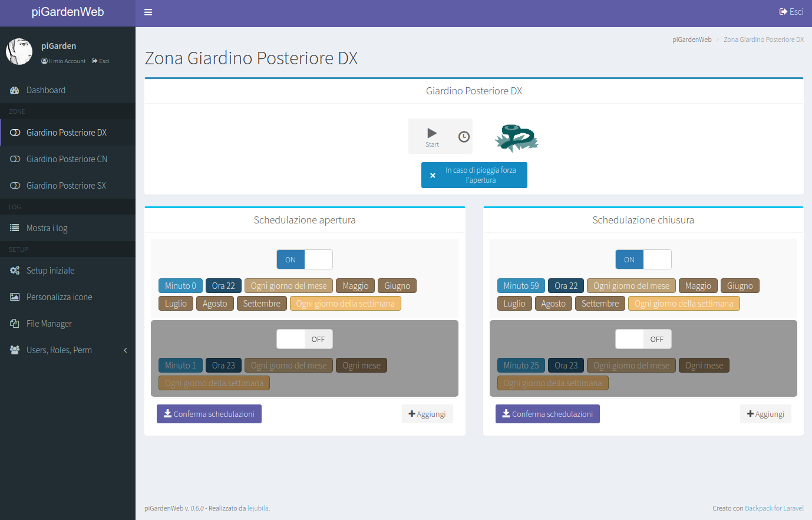Open Dashboard from sidebar
The image size is (812, 520).
pos(68,90)
